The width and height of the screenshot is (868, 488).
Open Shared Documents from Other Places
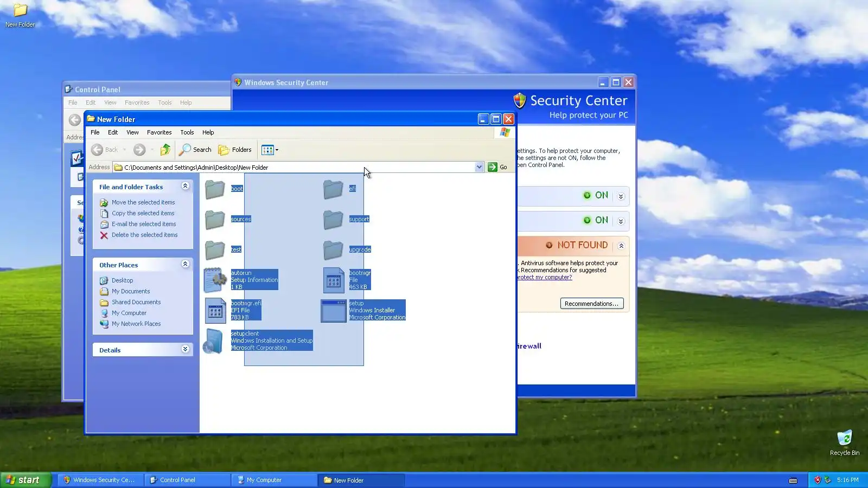tap(136, 302)
